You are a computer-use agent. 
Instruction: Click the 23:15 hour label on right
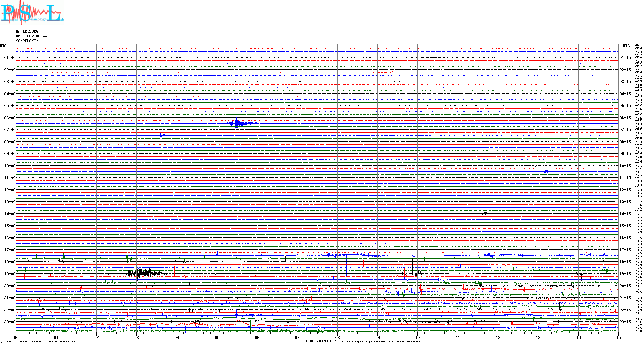[625, 322]
